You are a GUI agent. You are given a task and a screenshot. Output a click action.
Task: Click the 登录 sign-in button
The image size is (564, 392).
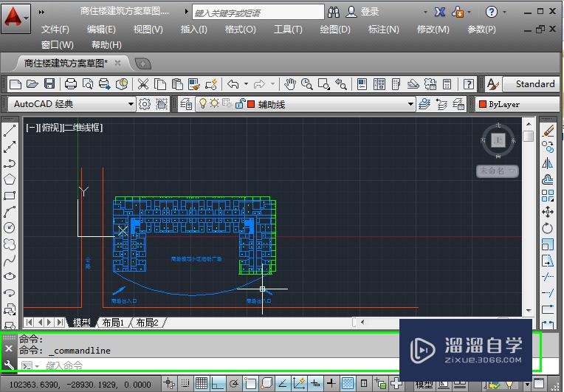point(362,13)
